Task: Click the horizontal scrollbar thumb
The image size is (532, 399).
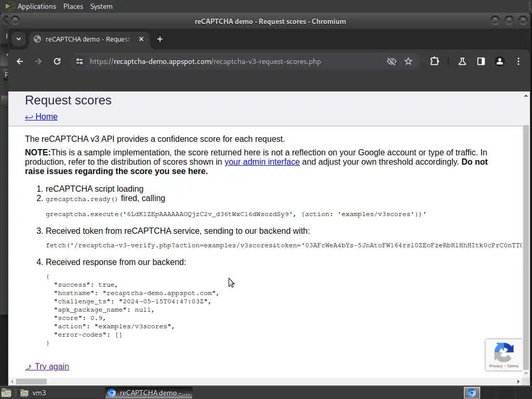Action: point(31,381)
